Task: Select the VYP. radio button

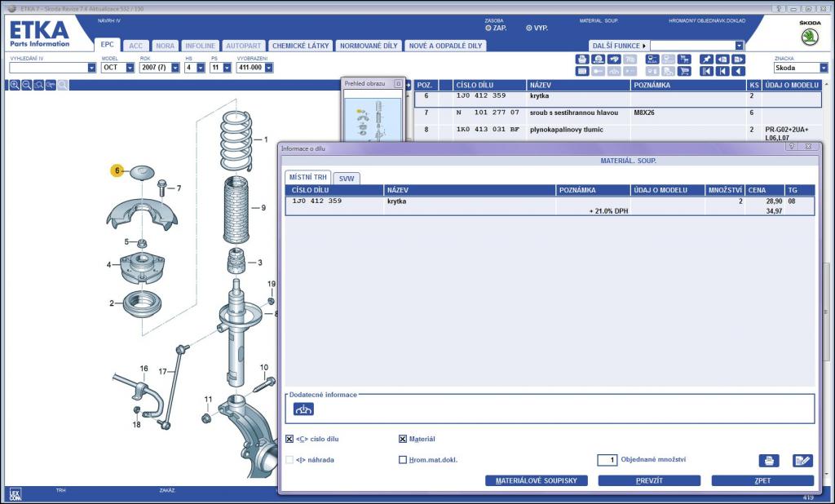Action: pos(528,29)
